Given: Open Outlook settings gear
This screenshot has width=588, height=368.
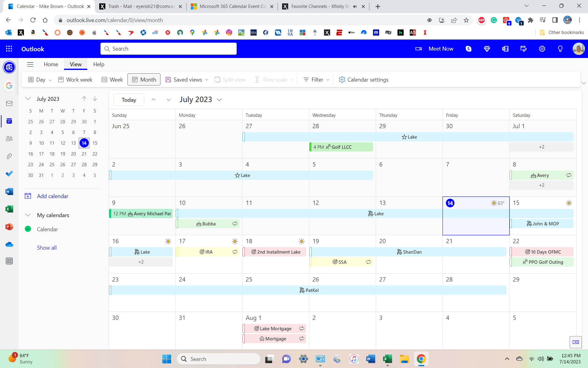Looking at the screenshot, I should (x=542, y=49).
